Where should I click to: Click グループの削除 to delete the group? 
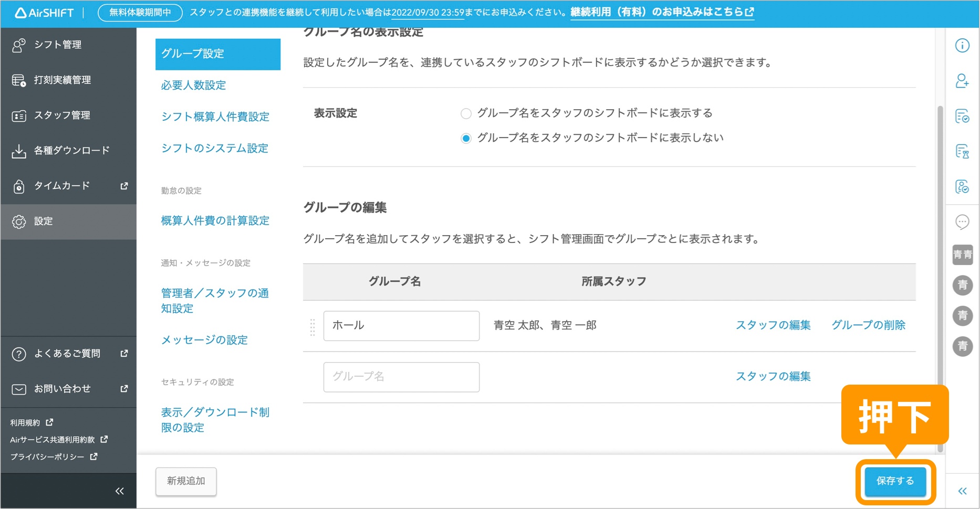pyautogui.click(x=869, y=324)
